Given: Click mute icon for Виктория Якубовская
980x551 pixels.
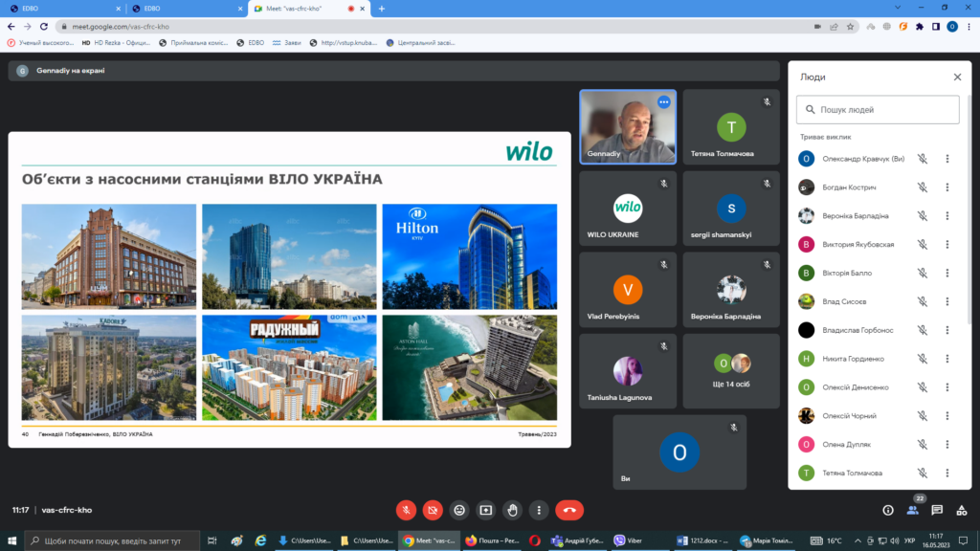Looking at the screenshot, I should click(x=923, y=244).
